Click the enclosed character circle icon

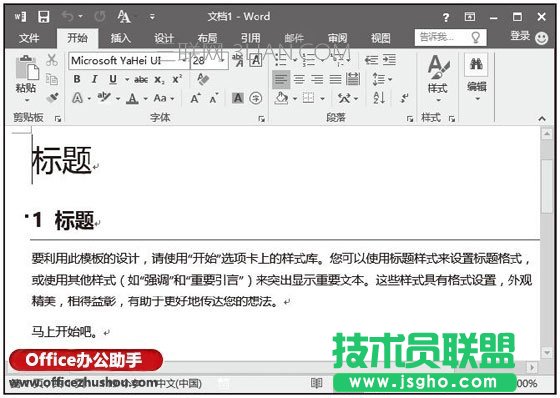[x=256, y=98]
